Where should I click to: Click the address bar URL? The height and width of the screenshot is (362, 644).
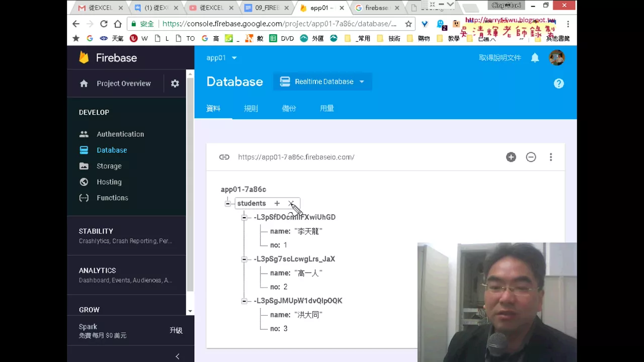(279, 24)
